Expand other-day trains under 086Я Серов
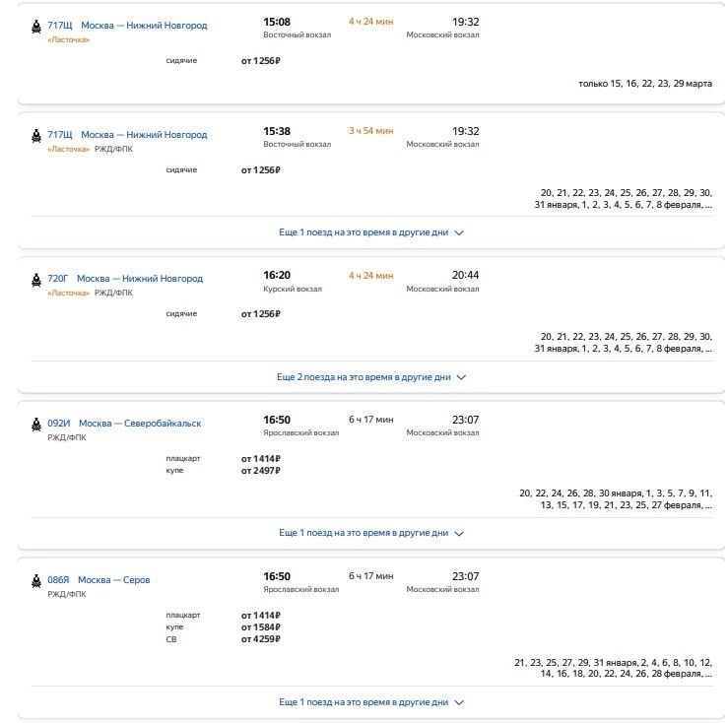Screen dimensions: 728x723 [370, 702]
